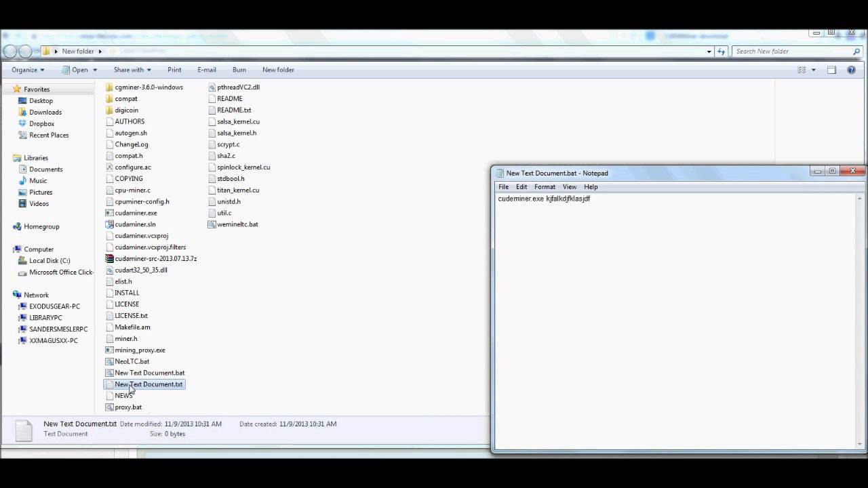Open the Local Disk (C:) drive icon
Image resolution: width=868 pixels, height=488 pixels.
[x=22, y=261]
